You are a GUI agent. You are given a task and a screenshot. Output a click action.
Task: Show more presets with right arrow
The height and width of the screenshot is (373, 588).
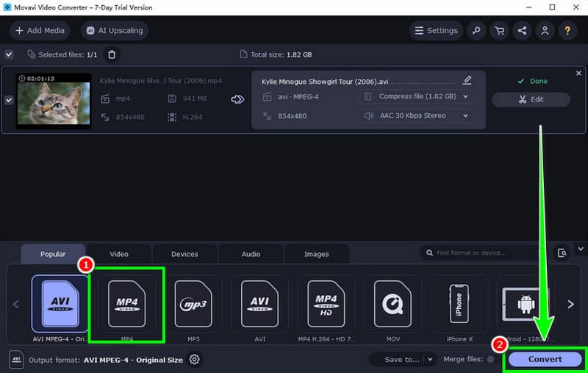tap(571, 305)
